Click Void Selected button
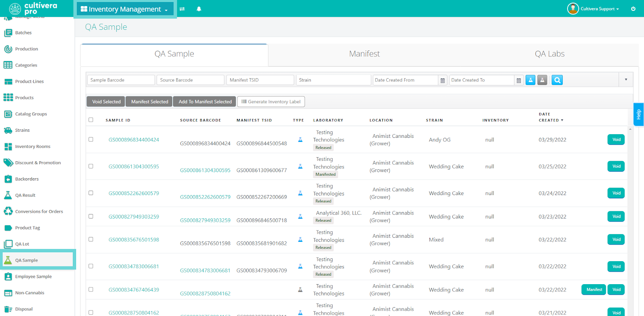644x316 pixels. [x=106, y=102]
